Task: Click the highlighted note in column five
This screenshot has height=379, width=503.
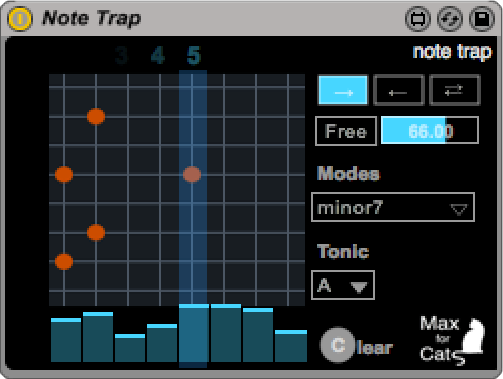Action: click(x=192, y=174)
